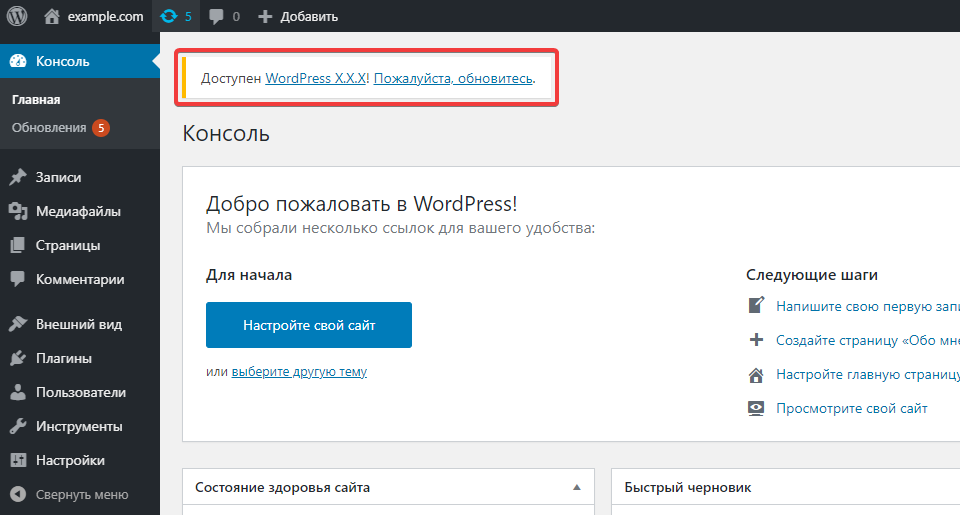Click the Комментарии speech bubble icon

pyautogui.click(x=18, y=279)
